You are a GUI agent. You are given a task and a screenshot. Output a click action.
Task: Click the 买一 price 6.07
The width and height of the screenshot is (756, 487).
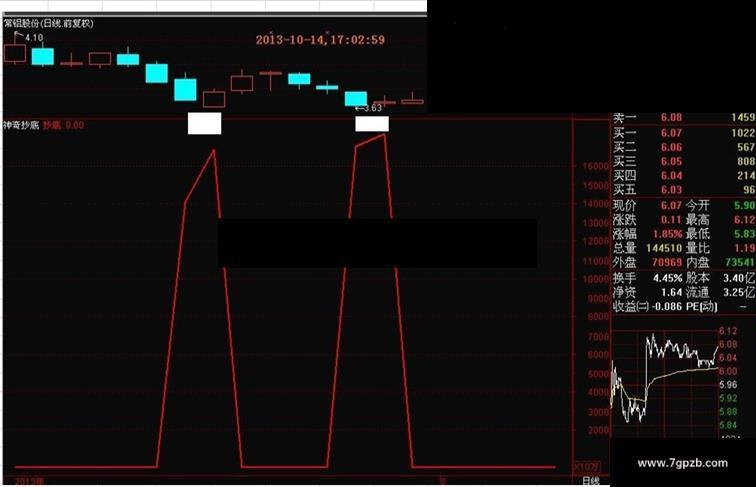pyautogui.click(x=671, y=133)
